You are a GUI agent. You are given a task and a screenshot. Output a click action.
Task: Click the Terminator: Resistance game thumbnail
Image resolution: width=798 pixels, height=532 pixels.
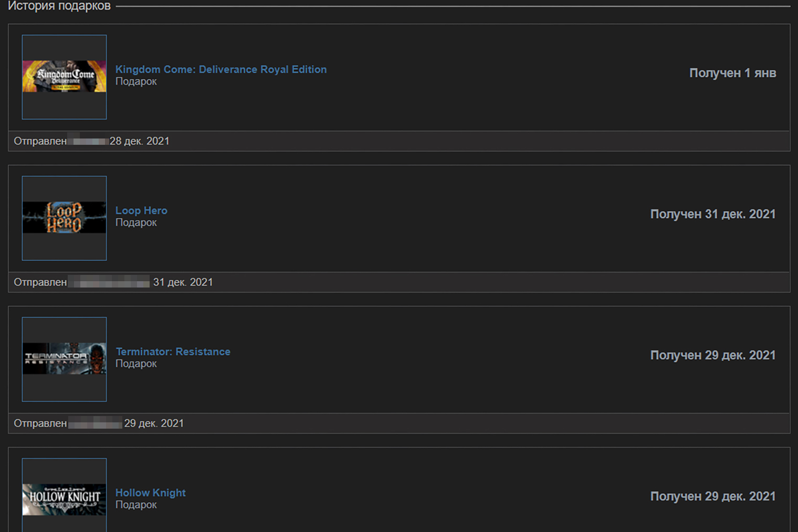pos(64,359)
